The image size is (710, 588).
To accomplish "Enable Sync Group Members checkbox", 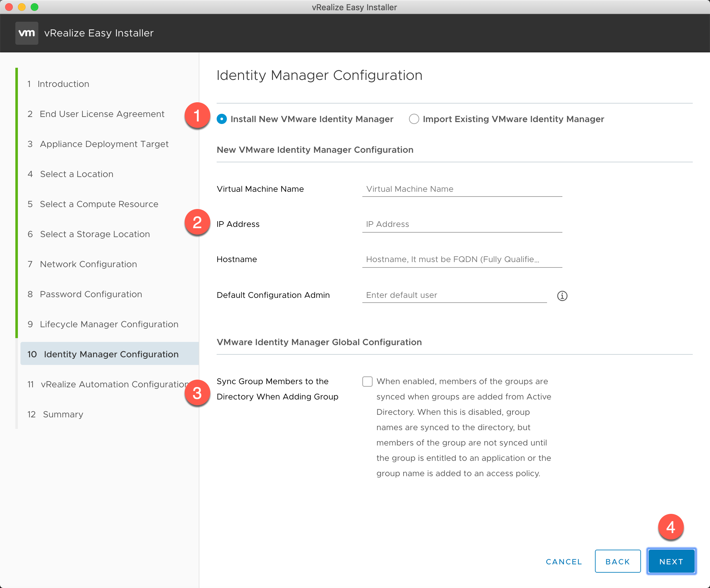I will (367, 382).
